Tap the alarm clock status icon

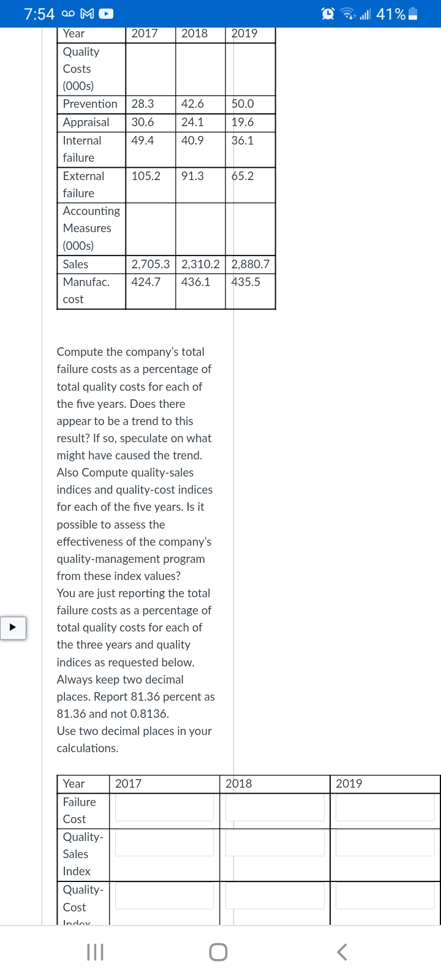[x=328, y=13]
